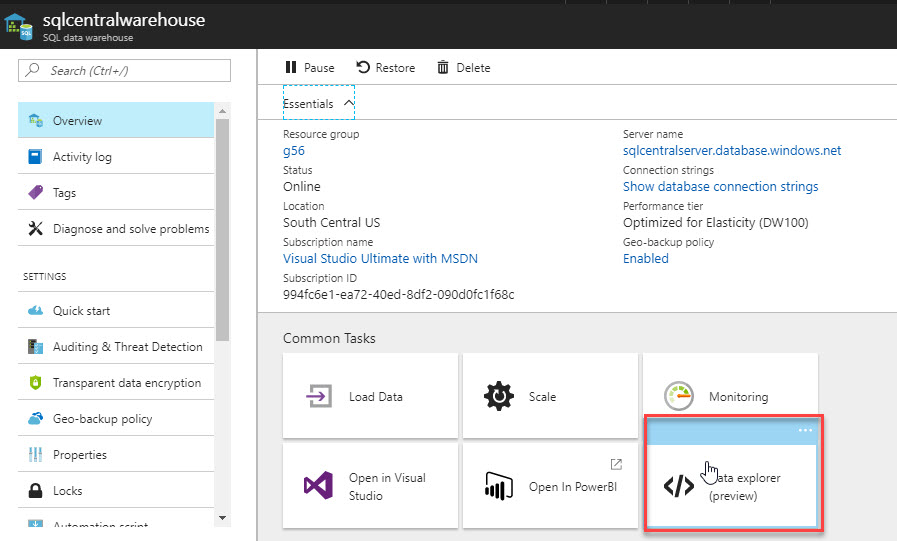Click the ellipsis on Data explorer tile

click(x=805, y=430)
